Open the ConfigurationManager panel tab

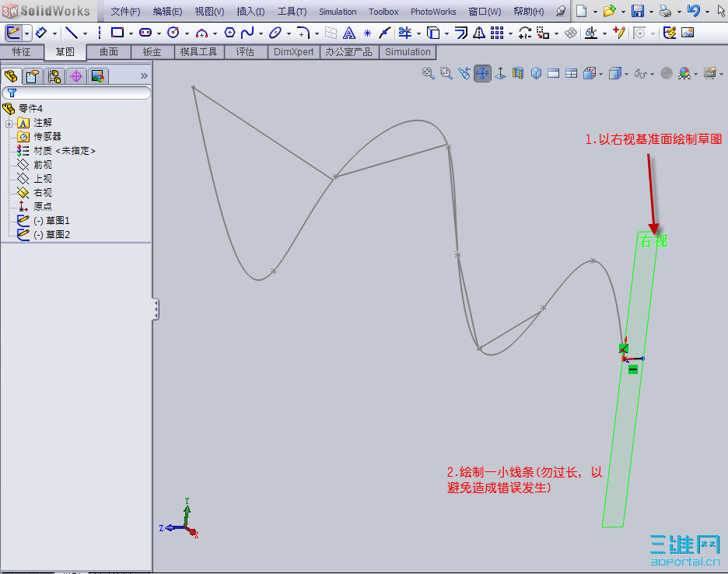click(54, 76)
